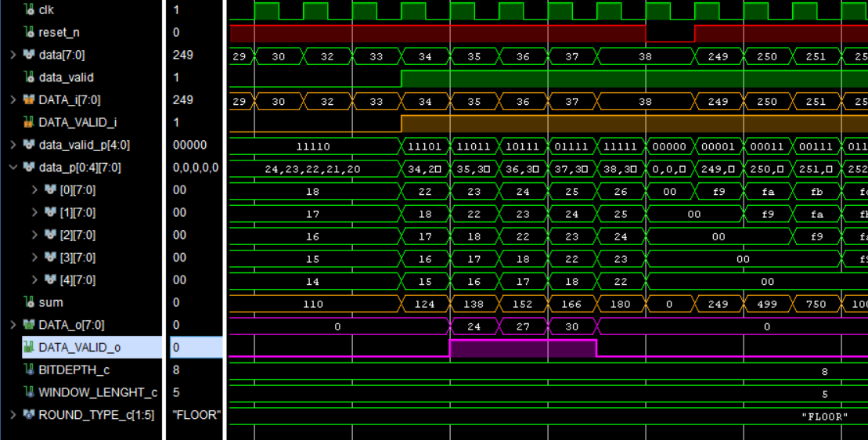Click the reset_n signal icon
The image size is (868, 440).
pyautogui.click(x=29, y=33)
